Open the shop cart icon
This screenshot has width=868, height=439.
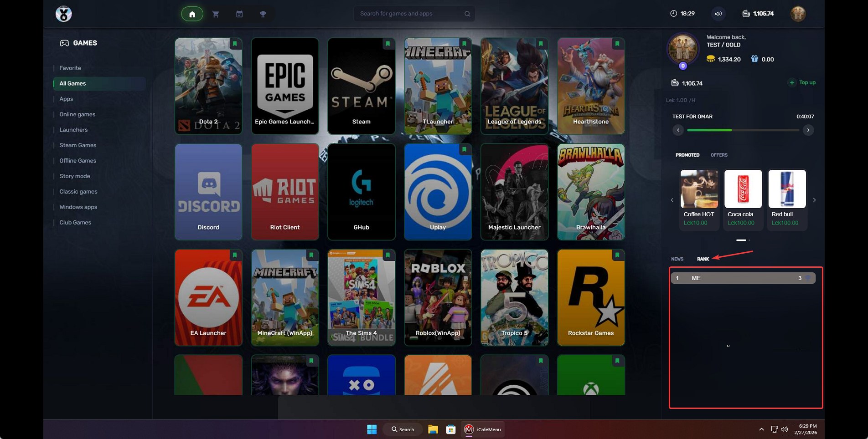pos(216,14)
